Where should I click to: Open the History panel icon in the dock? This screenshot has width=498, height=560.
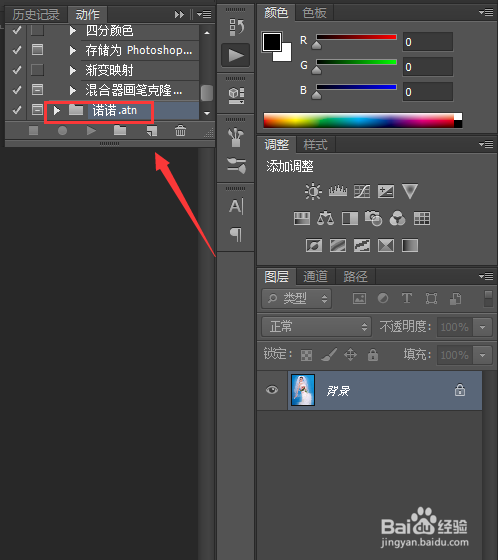236,28
